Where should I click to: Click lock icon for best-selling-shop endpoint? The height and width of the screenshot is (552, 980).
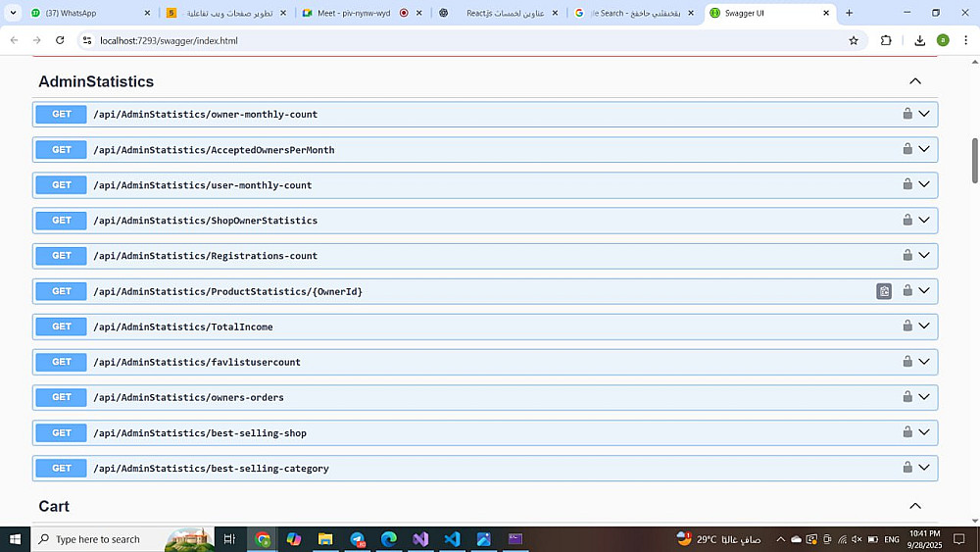pos(906,432)
